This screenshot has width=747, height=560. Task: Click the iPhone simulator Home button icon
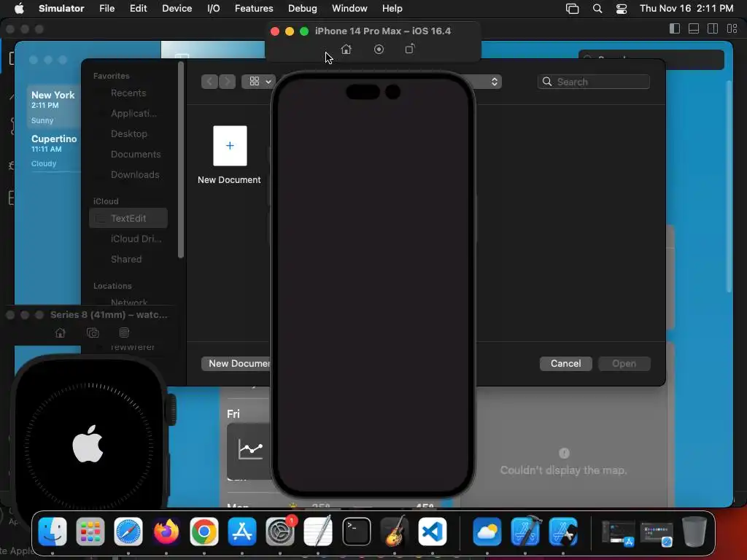(347, 49)
